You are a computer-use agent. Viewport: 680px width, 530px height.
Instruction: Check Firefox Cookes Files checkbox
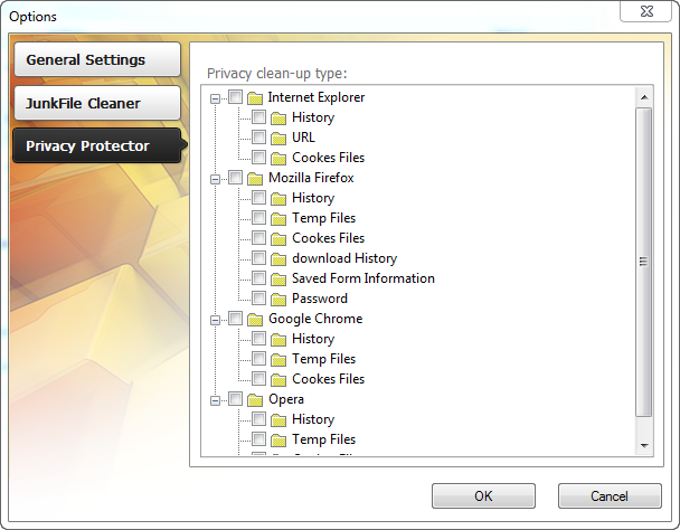point(259,238)
